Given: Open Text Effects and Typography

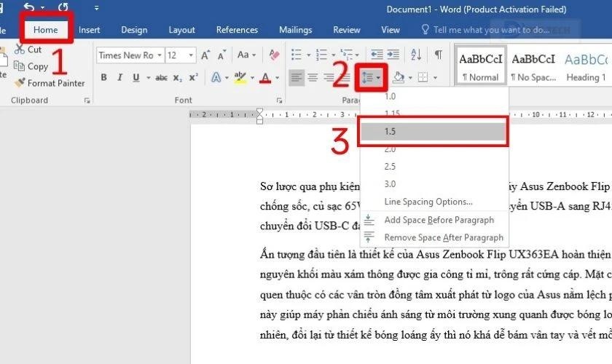Looking at the screenshot, I should pos(216,77).
